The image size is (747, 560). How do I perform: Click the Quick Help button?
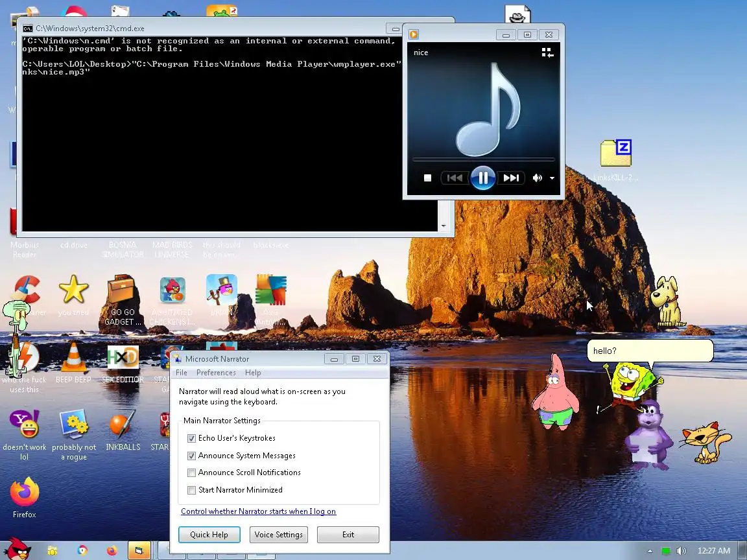coord(209,534)
